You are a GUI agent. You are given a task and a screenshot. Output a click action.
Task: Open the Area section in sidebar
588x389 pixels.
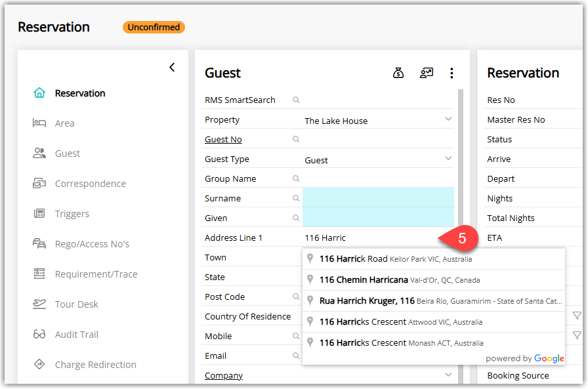(x=65, y=123)
